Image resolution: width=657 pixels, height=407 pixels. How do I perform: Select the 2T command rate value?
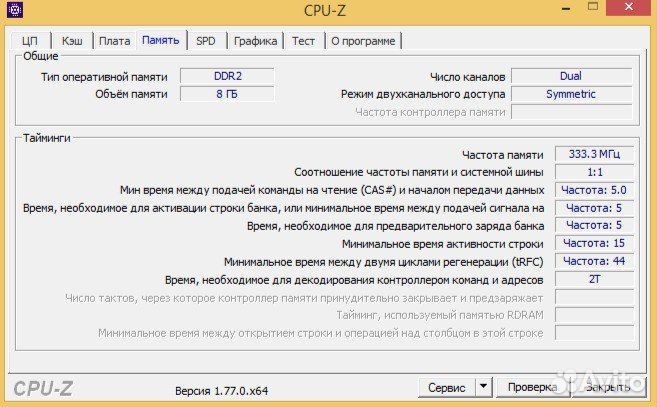[x=594, y=279]
